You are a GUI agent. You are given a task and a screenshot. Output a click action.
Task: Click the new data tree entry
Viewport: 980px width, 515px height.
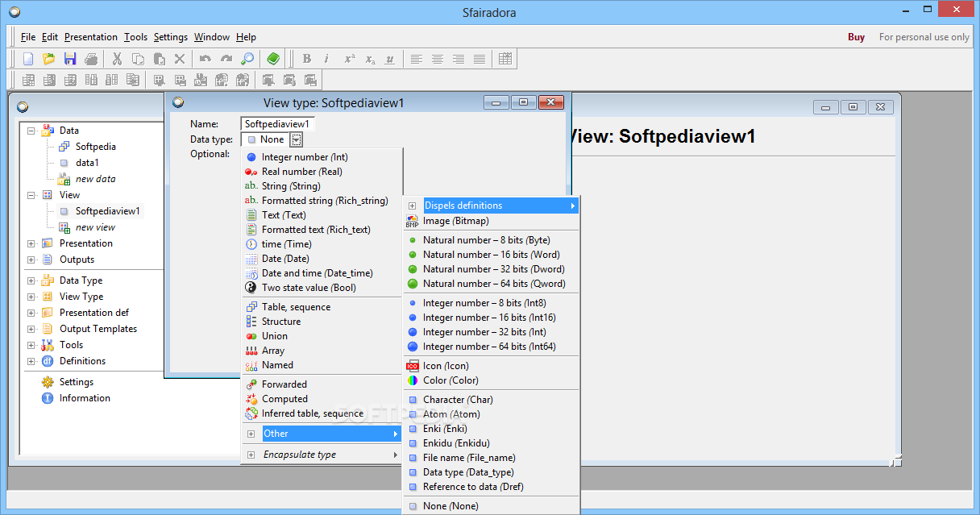(96, 179)
